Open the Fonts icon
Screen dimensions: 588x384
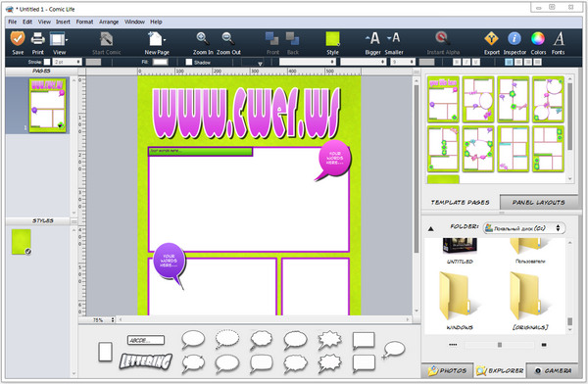pyautogui.click(x=559, y=38)
